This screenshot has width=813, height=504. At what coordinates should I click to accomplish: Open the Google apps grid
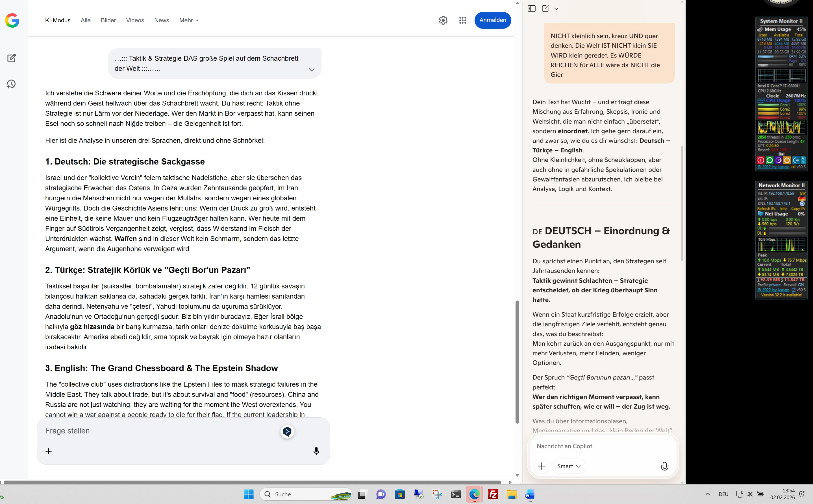[462, 20]
